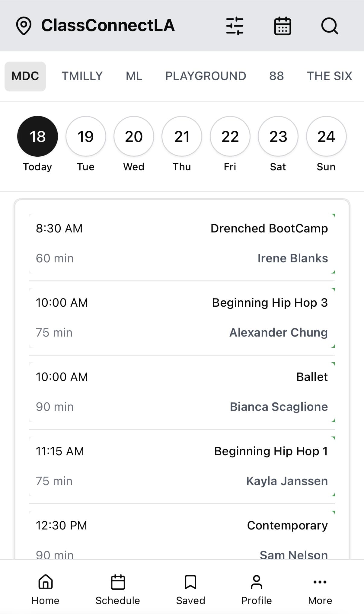This screenshot has width=364, height=614.
Task: Tap the search magnifier icon
Action: click(x=329, y=26)
